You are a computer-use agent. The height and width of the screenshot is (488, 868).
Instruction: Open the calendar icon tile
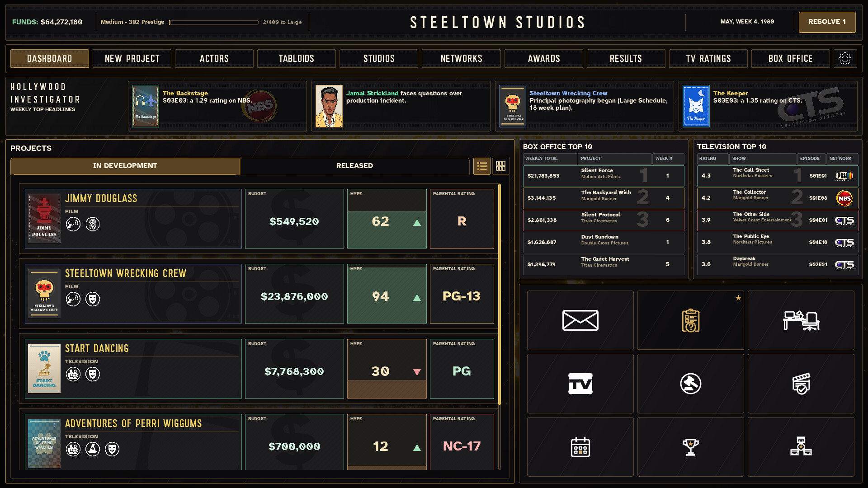point(580,447)
